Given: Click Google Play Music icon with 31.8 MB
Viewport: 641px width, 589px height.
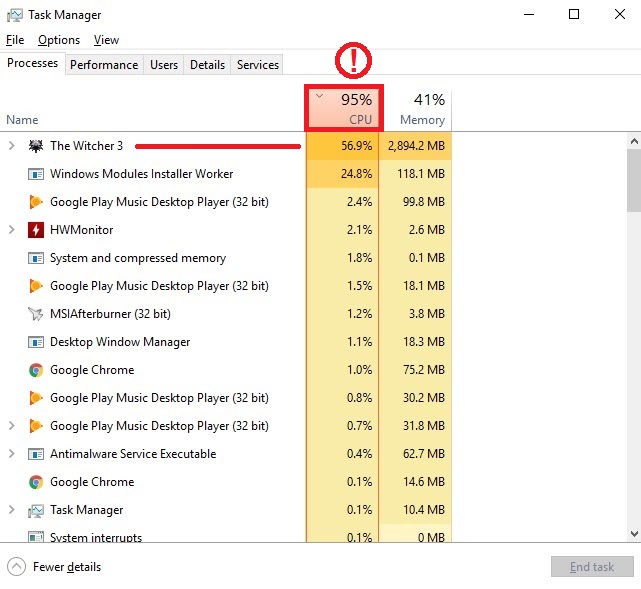Looking at the screenshot, I should tap(36, 426).
